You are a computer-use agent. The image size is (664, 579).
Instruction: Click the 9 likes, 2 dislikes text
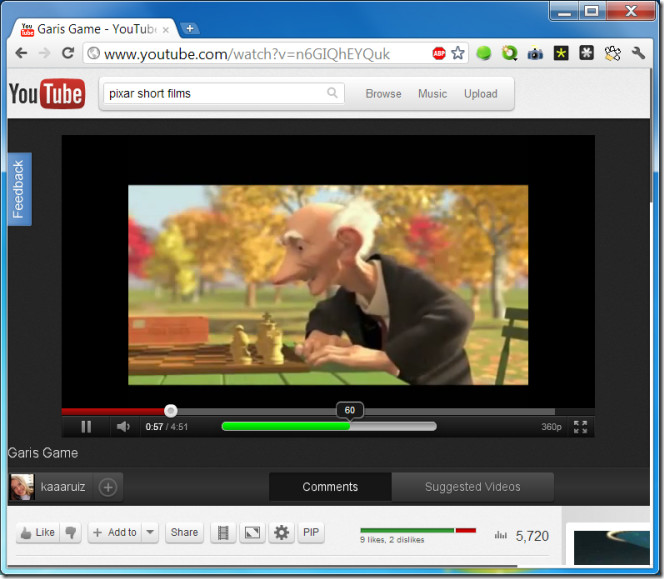click(x=392, y=540)
